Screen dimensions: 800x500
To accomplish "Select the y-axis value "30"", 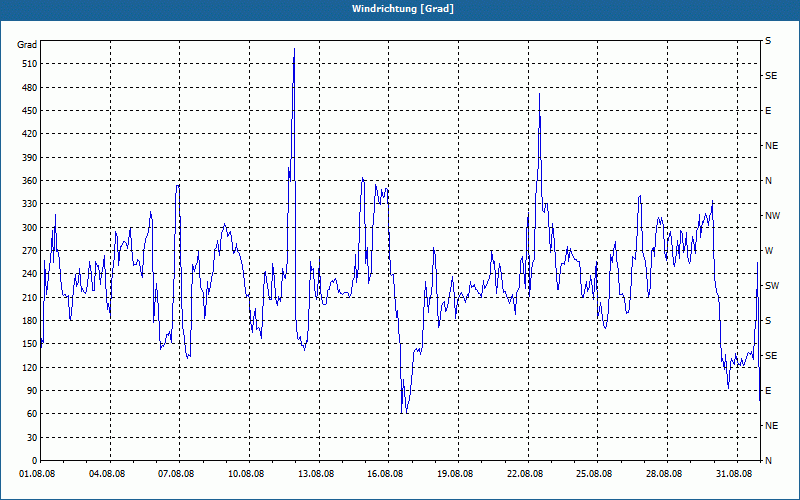I will pyautogui.click(x=32, y=437).
